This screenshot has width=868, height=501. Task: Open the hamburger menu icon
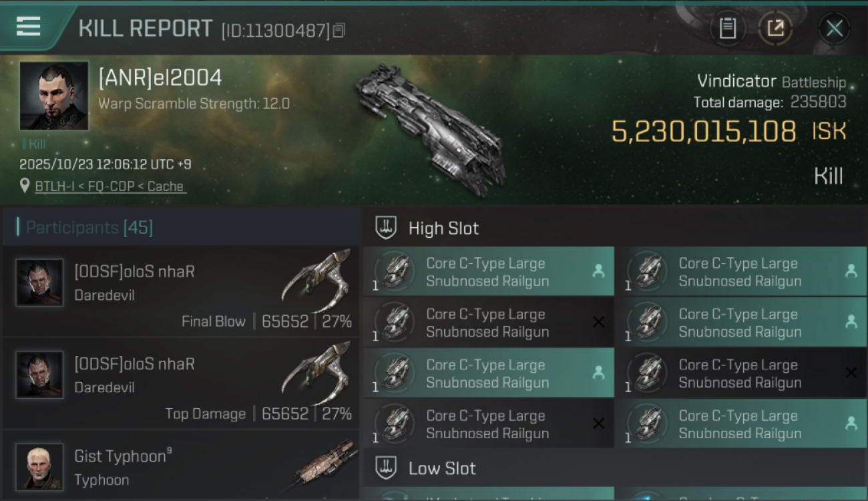(28, 26)
